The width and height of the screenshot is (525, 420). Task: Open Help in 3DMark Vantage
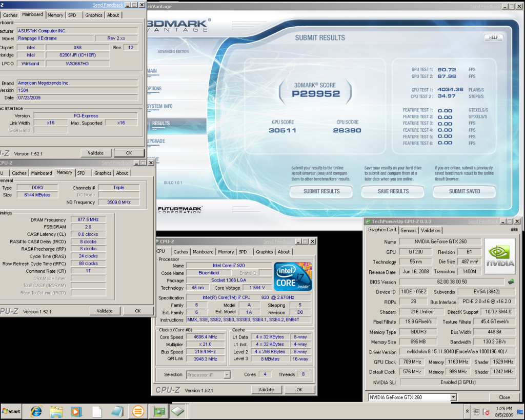(494, 37)
